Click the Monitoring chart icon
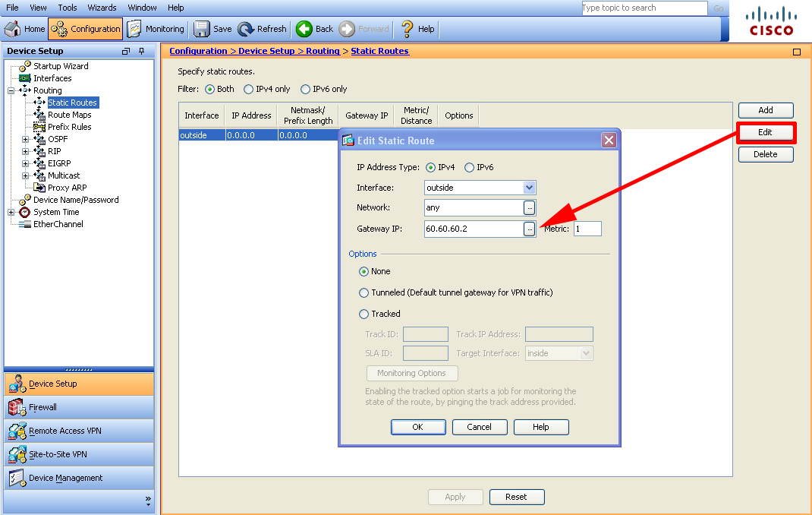Image resolution: width=812 pixels, height=515 pixels. point(134,29)
